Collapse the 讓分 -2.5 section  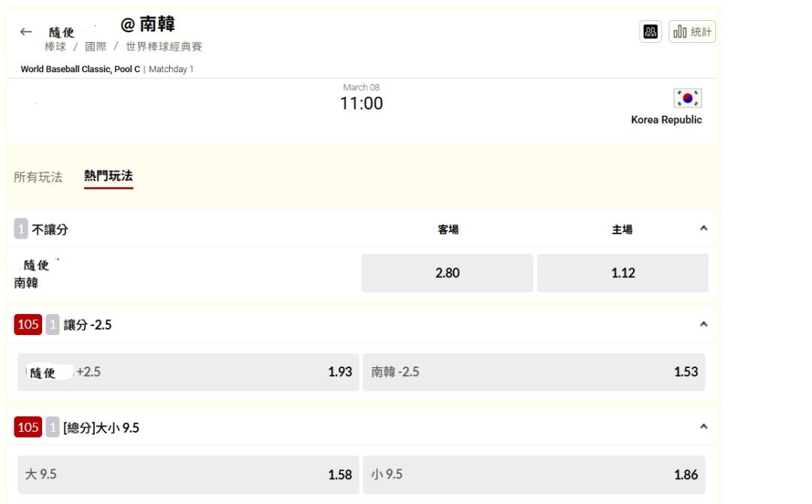pos(703,324)
